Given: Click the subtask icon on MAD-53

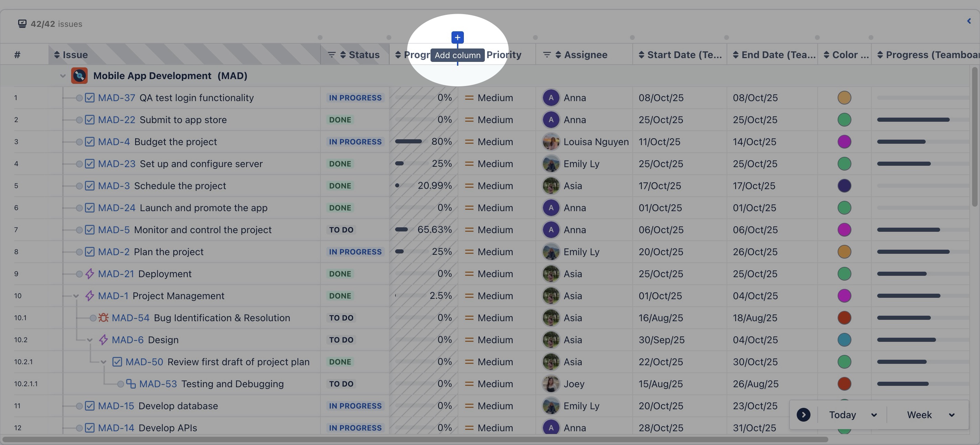Looking at the screenshot, I should pyautogui.click(x=131, y=384).
